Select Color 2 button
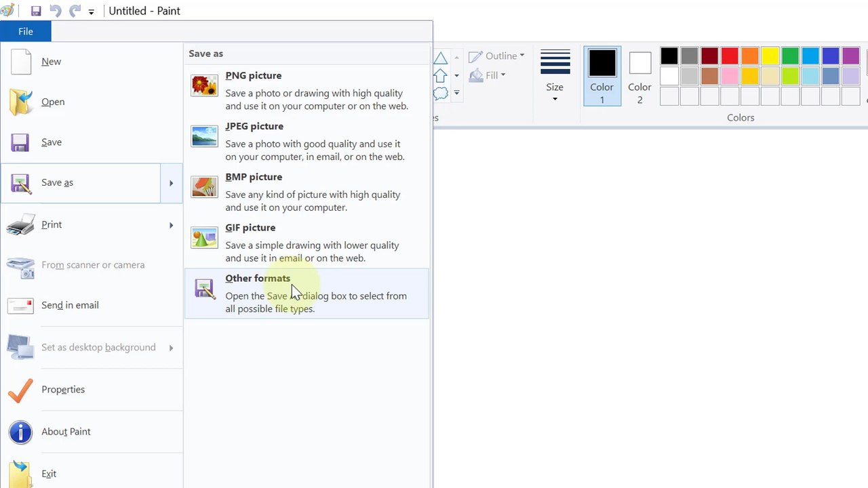This screenshot has width=868, height=488. (639, 76)
